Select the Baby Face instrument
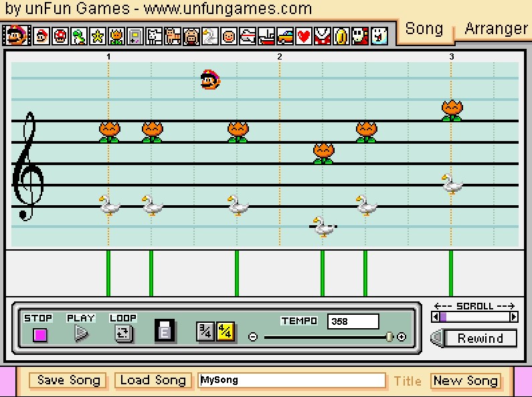 (228, 36)
